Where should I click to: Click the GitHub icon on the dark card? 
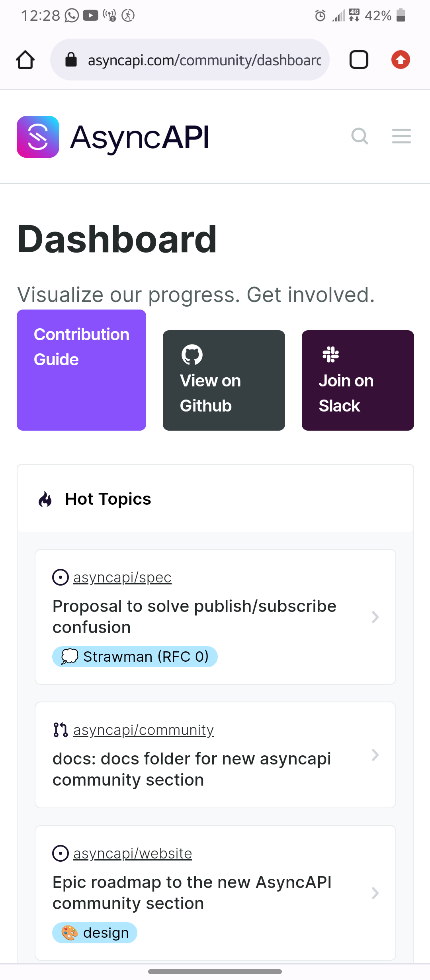tap(193, 354)
